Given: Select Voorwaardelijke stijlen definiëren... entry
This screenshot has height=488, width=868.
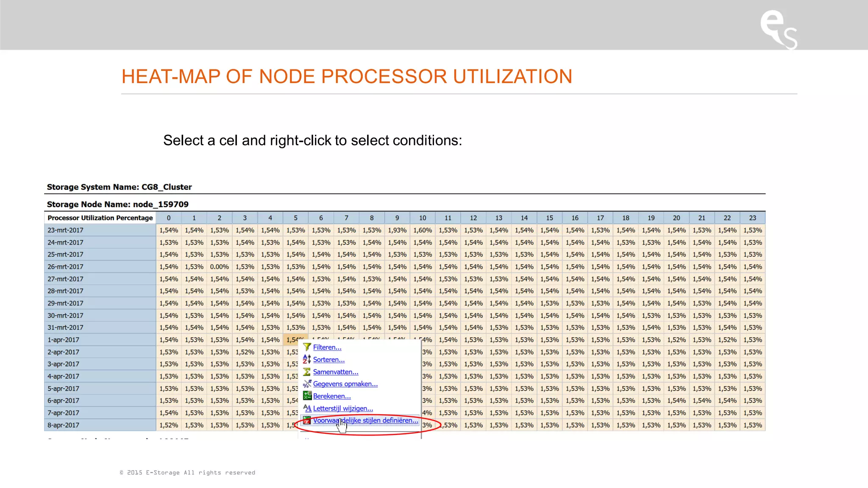Looking at the screenshot, I should click(365, 420).
